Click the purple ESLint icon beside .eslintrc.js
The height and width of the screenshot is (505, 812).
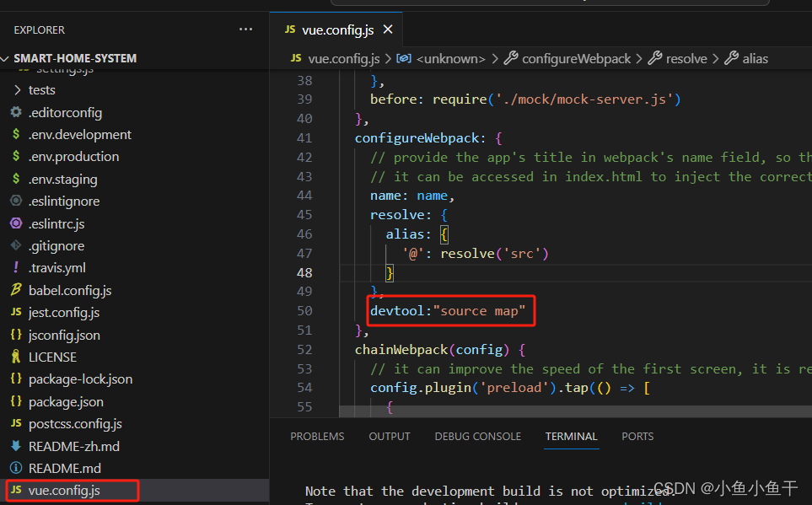16,223
